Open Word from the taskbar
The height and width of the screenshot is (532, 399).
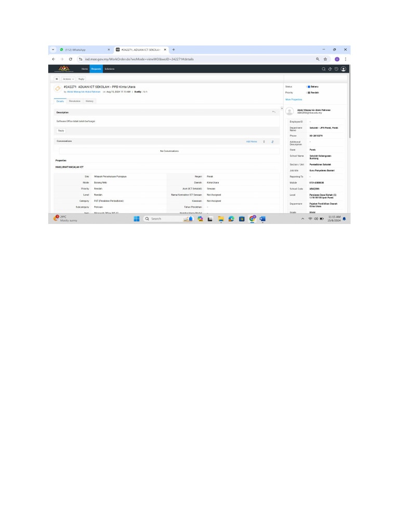(x=262, y=219)
